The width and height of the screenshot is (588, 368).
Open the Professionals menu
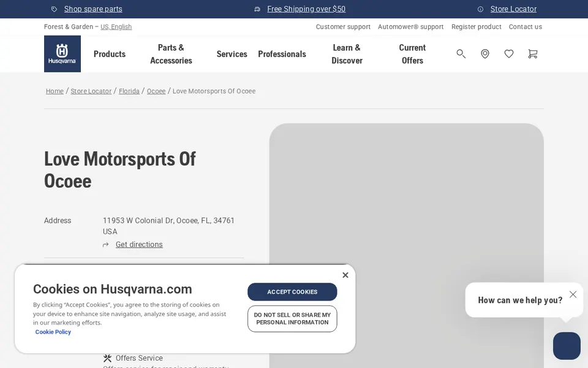point(282,54)
